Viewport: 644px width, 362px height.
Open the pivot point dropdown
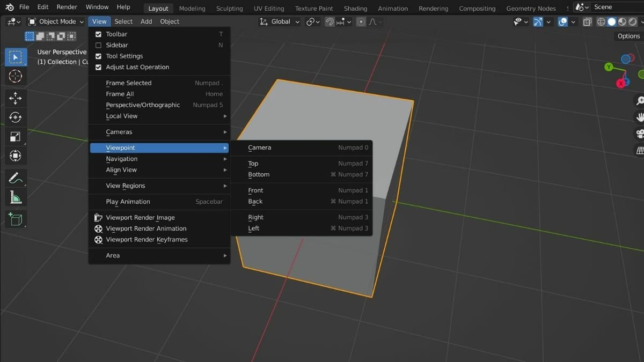point(313,21)
